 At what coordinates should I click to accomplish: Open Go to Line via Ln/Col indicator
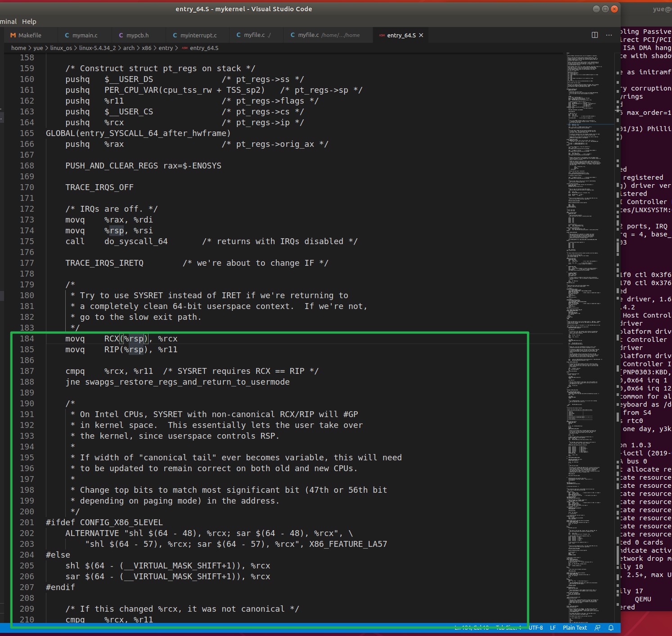coord(471,627)
